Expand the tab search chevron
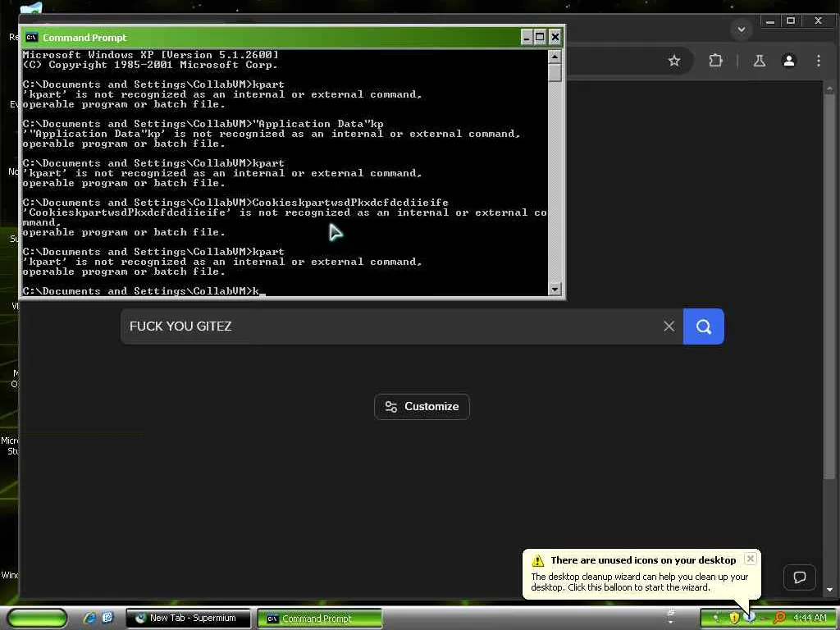 tap(742, 29)
